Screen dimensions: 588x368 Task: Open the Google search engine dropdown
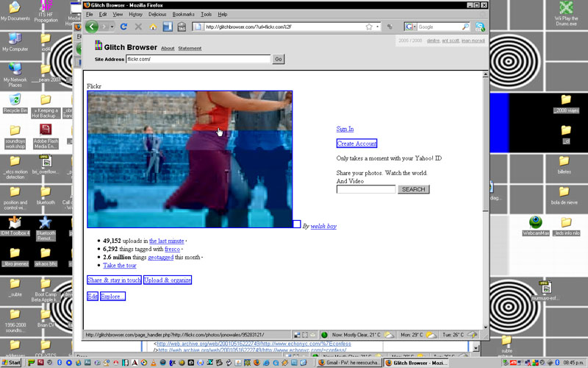(410, 26)
